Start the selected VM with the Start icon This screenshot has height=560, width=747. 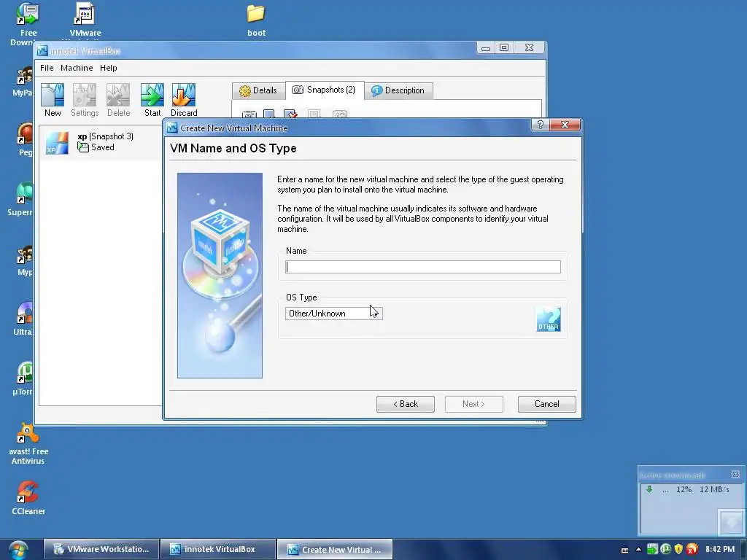152,100
